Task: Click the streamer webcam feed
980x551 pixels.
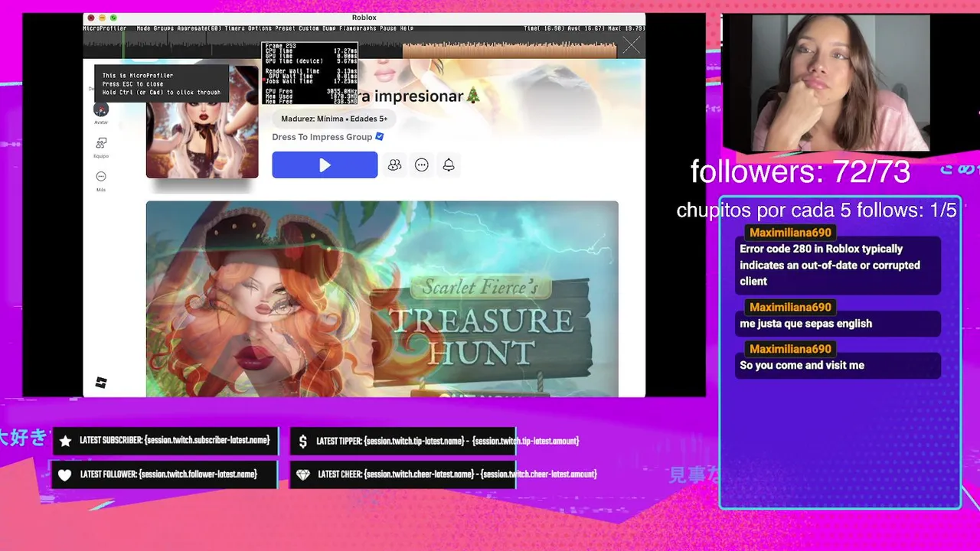Action: (x=825, y=83)
